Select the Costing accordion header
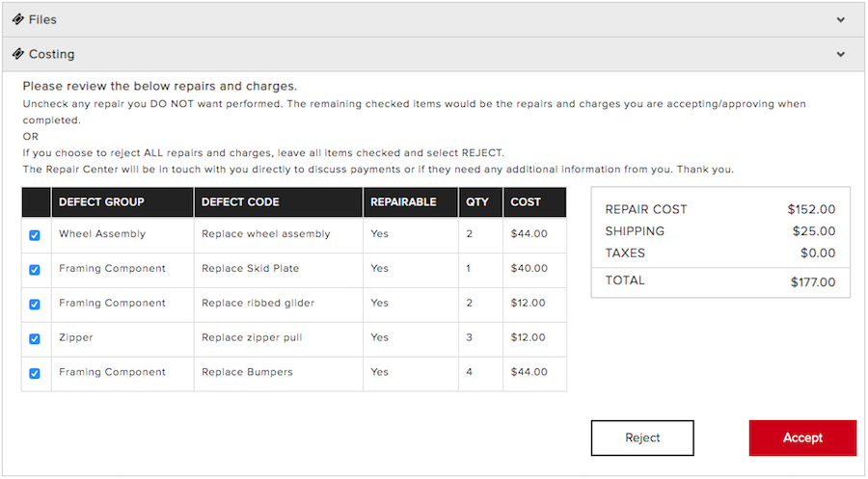Viewport: 868px width, 479px height. (x=433, y=54)
